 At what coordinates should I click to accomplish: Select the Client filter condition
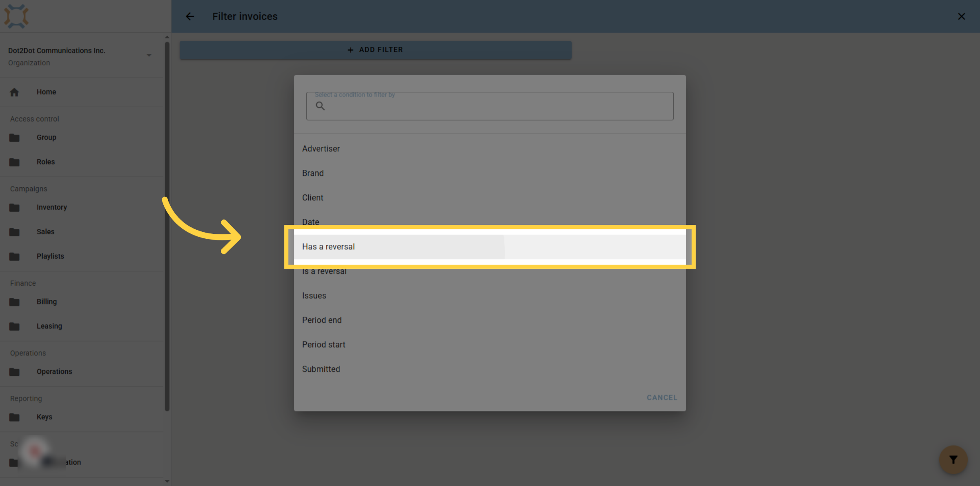coord(490,198)
